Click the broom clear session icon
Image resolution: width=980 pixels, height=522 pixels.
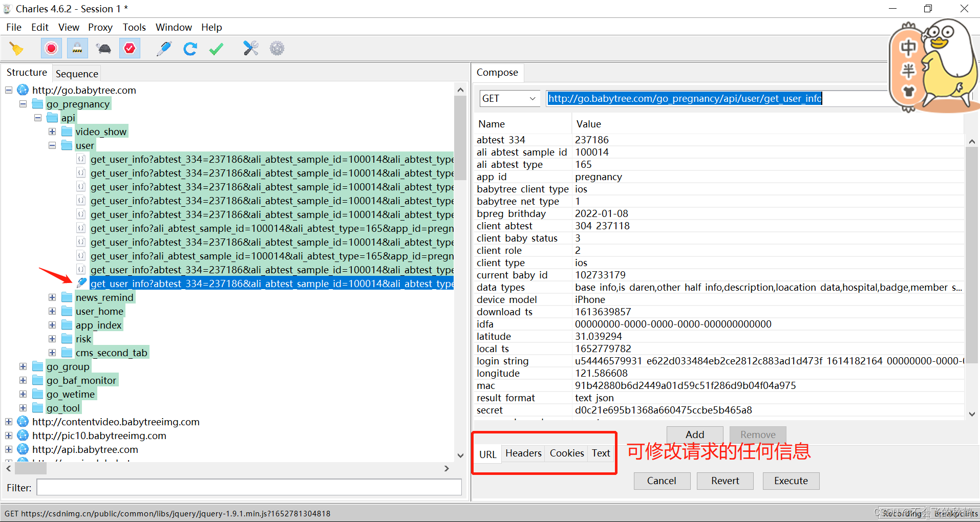coord(16,49)
